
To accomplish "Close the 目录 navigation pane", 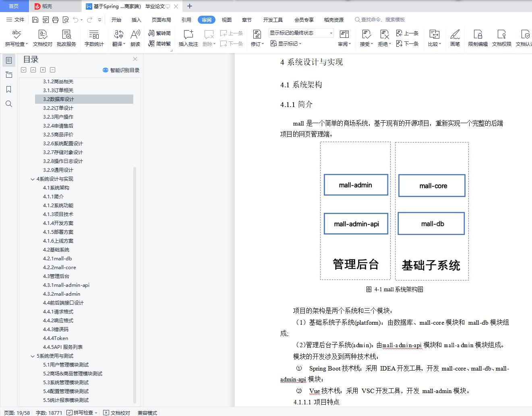I will click(135, 59).
